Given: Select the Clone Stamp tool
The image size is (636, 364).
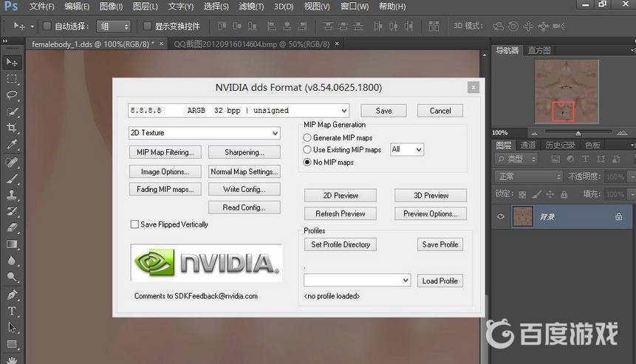Looking at the screenshot, I should (12, 195).
